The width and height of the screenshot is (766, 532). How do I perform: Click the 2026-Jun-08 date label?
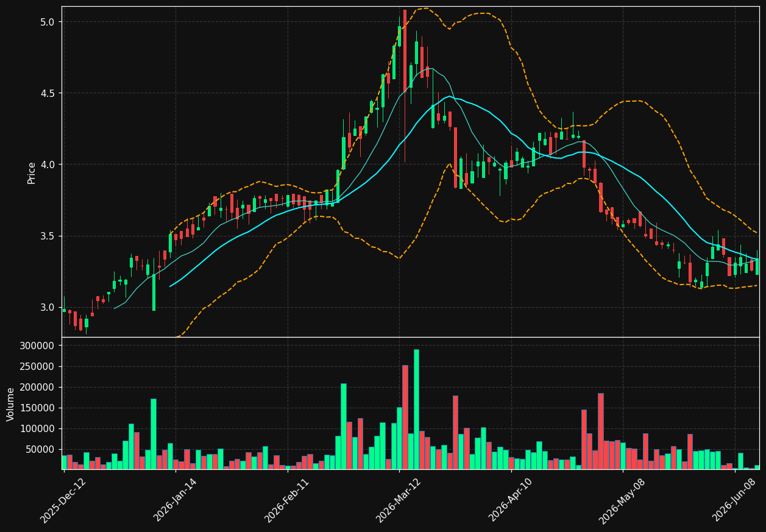(x=734, y=500)
